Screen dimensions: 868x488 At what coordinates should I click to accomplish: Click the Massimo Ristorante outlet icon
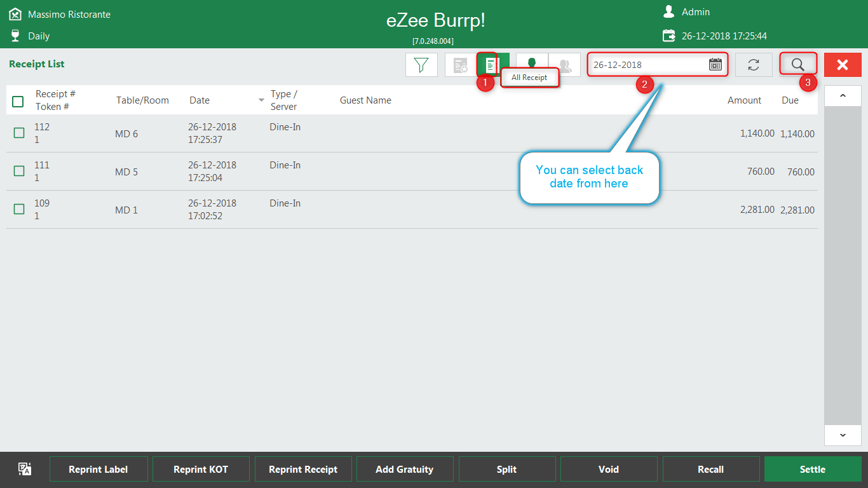coord(15,13)
